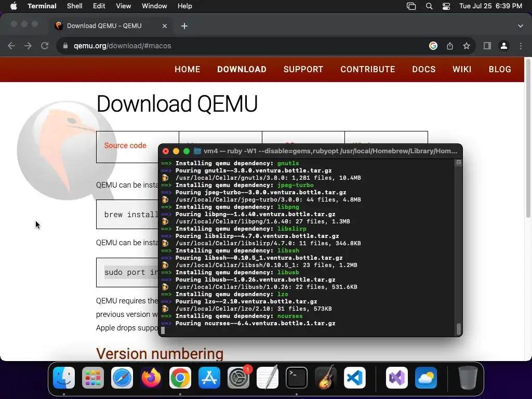Go forward in browser history
This screenshot has width=532, height=399.
pos(28,46)
